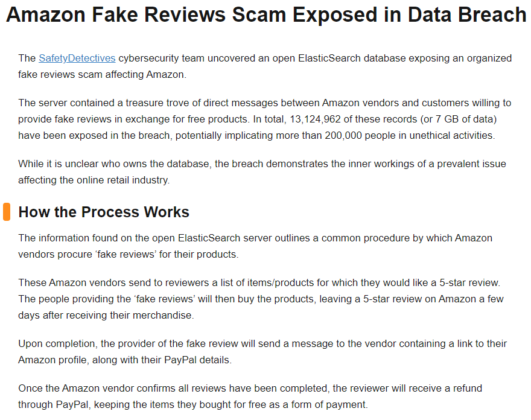Click the paragraph starting "While it is unclear"

pyautogui.click(x=262, y=172)
